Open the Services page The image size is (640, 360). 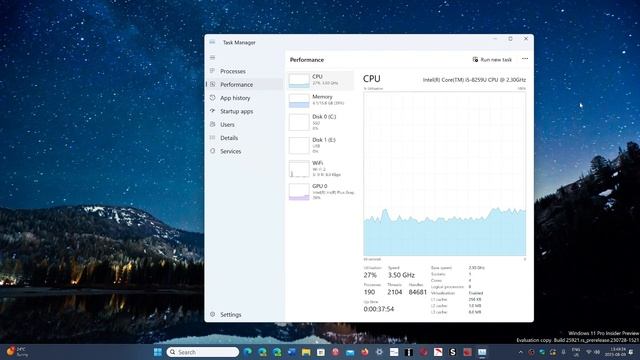point(245,151)
